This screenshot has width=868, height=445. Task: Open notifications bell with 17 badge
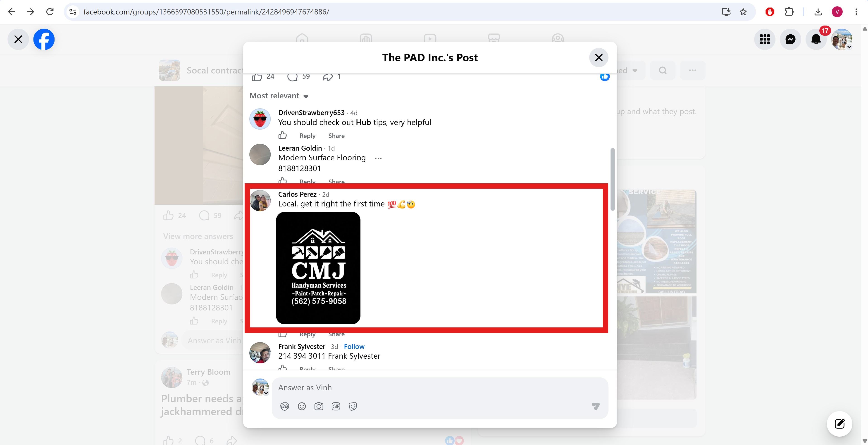point(816,39)
